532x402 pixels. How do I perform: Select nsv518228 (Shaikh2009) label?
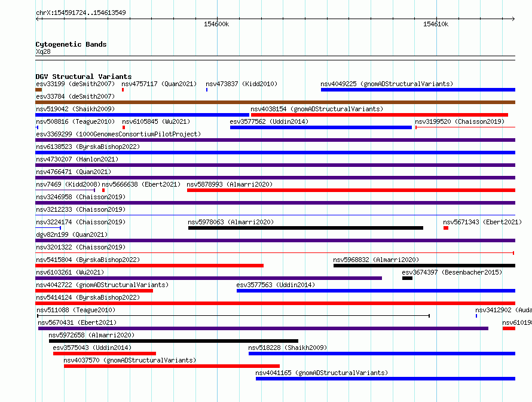pos(288,348)
